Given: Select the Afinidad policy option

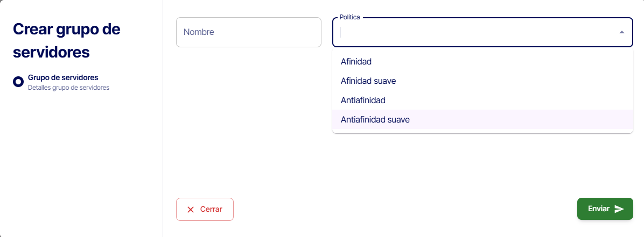Looking at the screenshot, I should [356, 62].
